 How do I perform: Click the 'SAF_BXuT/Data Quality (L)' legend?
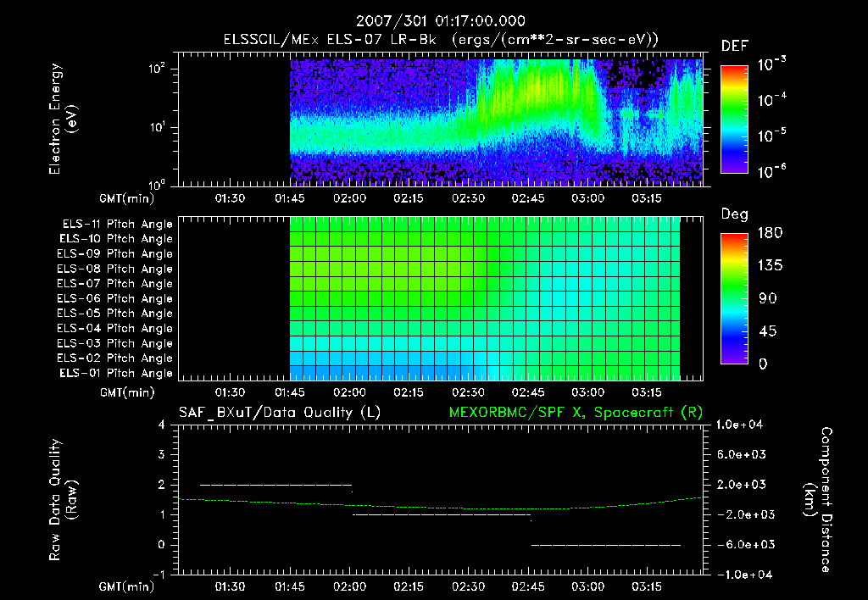tap(280, 413)
